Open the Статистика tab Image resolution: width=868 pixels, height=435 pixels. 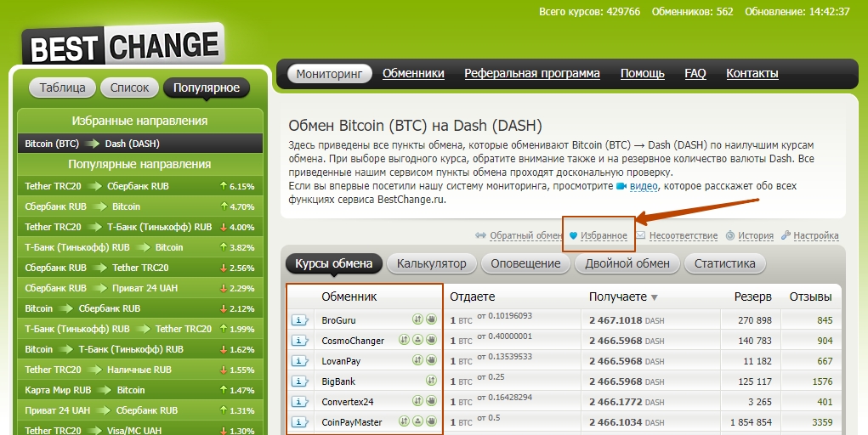click(x=725, y=263)
